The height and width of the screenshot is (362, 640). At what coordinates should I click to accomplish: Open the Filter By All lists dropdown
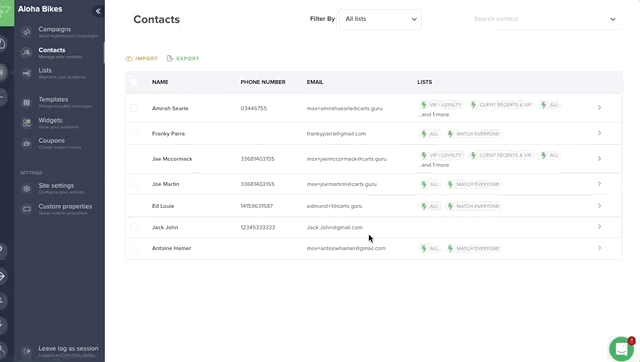(380, 19)
